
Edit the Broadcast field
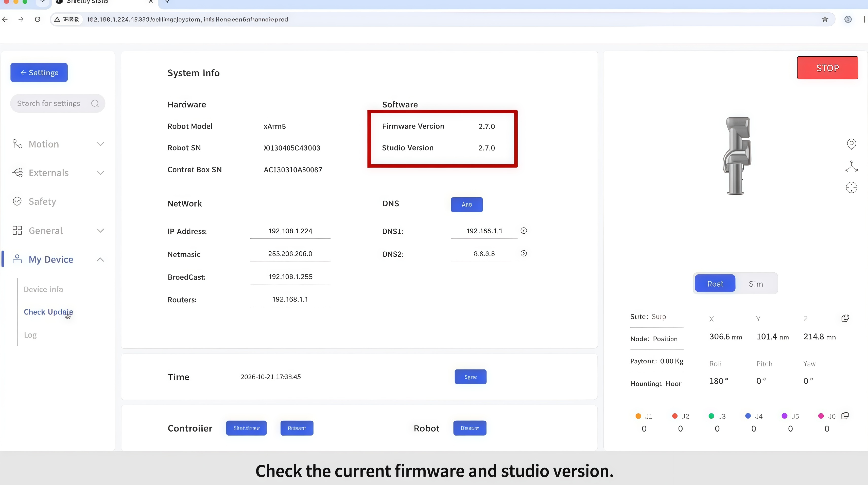click(290, 277)
